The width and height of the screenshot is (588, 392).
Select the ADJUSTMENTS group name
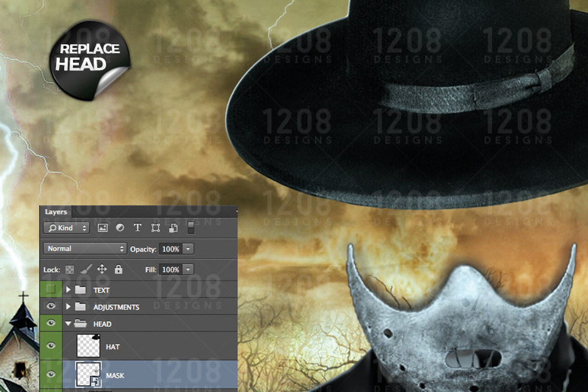[x=116, y=307]
